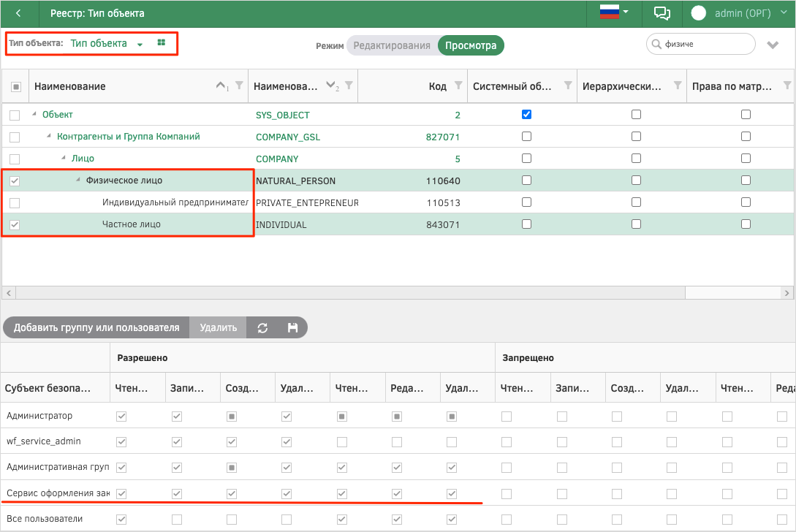
Task: Collapse Контрагенты и Группа Компаний node
Action: (49, 136)
